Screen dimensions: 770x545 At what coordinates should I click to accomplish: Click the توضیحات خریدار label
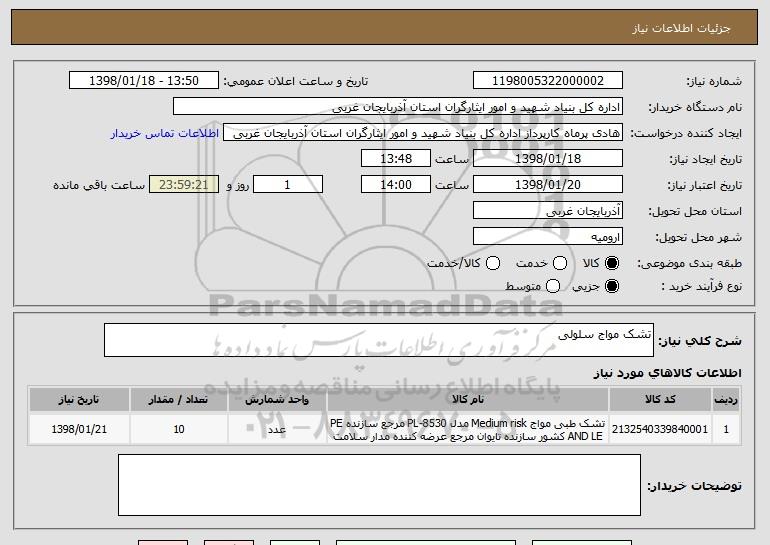tap(694, 486)
